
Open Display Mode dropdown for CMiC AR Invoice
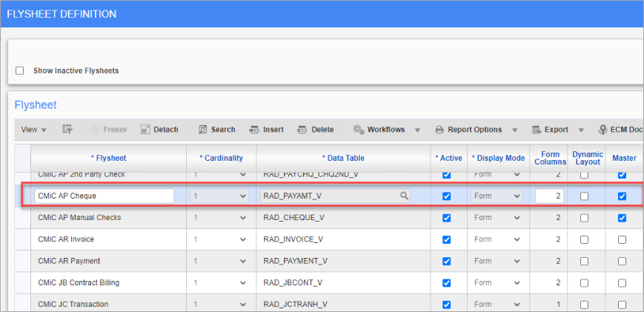pos(497,239)
